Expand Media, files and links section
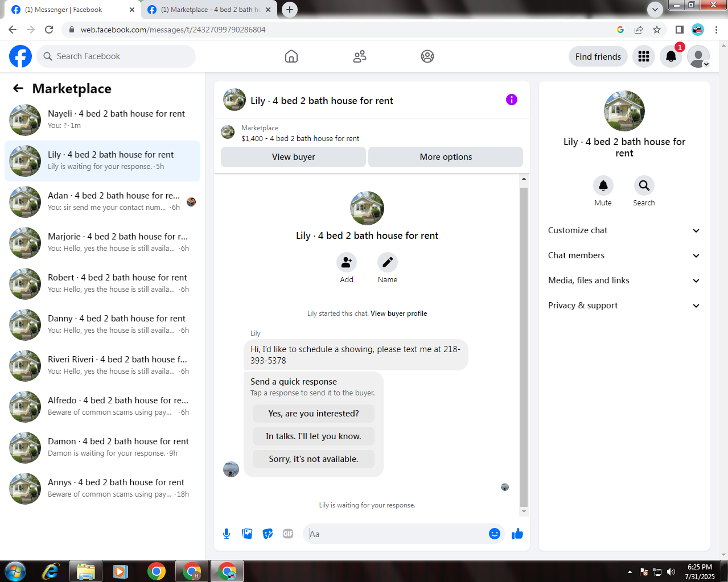Screen dimensions: 728x582 [624, 280]
